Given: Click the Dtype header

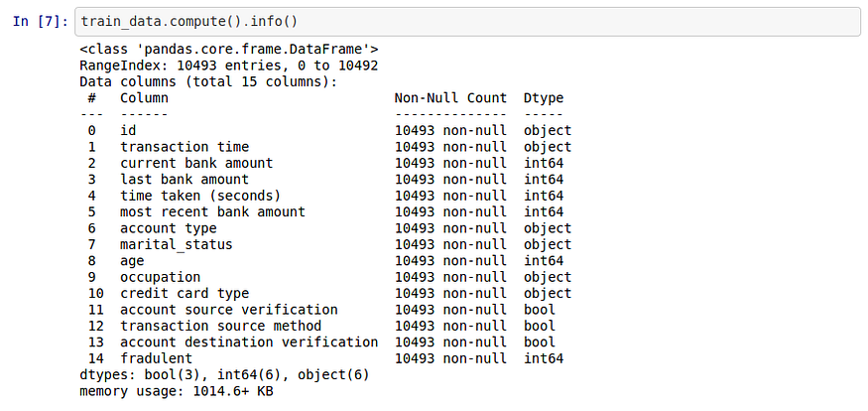Looking at the screenshot, I should (544, 98).
